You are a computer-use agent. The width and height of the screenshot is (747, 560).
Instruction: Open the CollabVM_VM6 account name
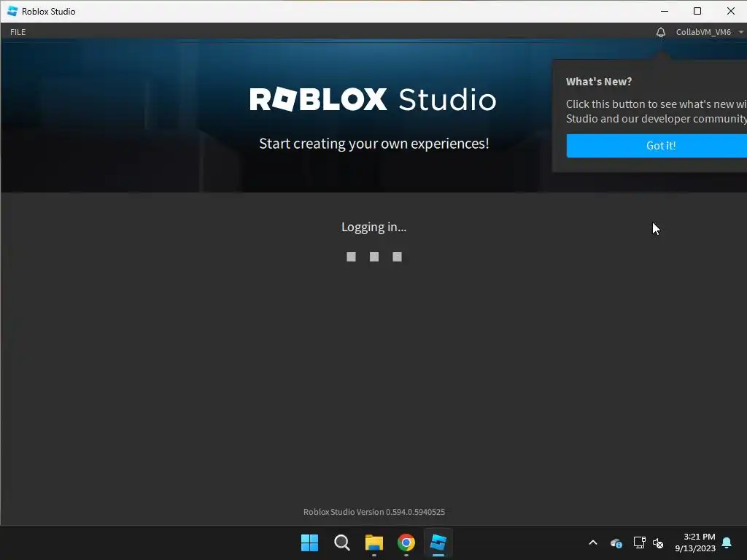703,32
